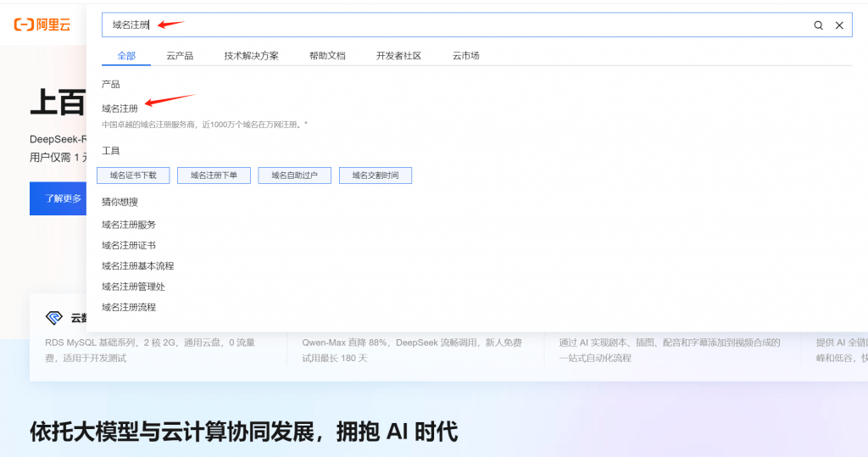Image resolution: width=868 pixels, height=457 pixels.
Task: Click the 工具 section label
Action: coord(111,151)
